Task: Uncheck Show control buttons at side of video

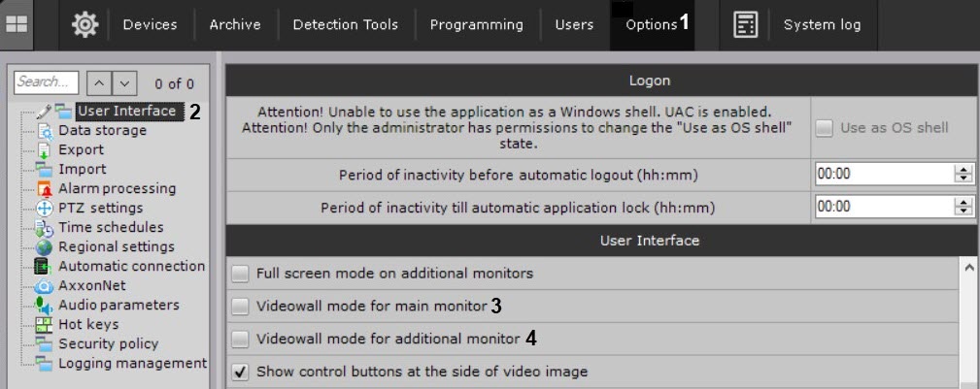Action: click(x=240, y=372)
